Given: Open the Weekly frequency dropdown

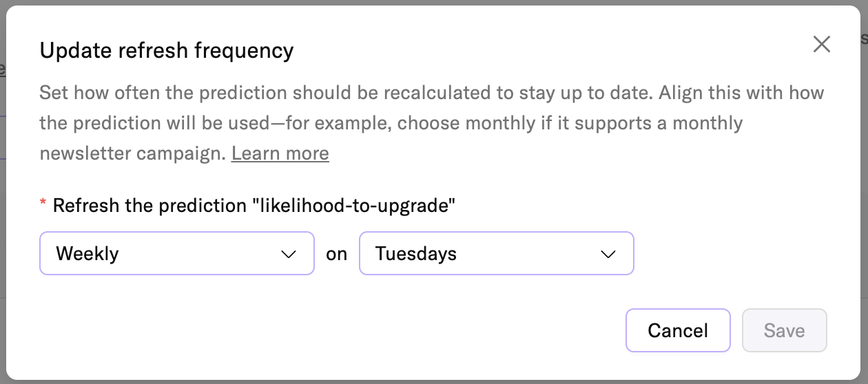Looking at the screenshot, I should point(177,254).
